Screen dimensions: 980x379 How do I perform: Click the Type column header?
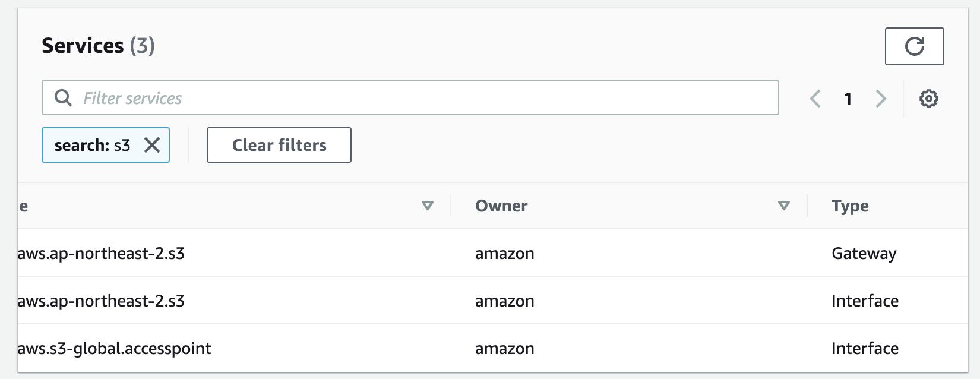850,206
